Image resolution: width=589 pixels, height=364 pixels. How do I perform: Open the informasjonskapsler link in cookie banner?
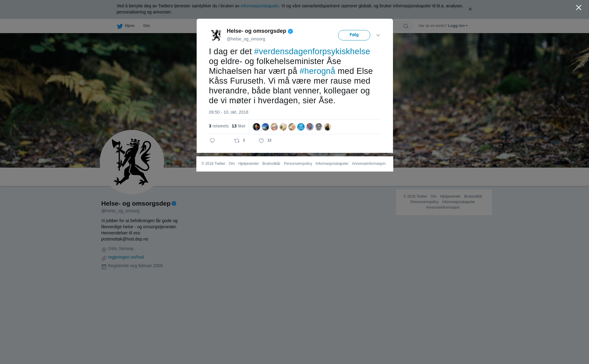point(260,6)
